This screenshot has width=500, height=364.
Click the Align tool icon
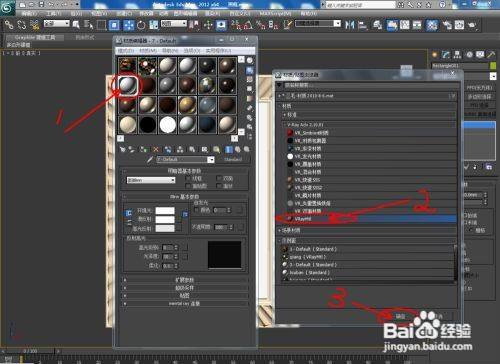tap(362, 25)
